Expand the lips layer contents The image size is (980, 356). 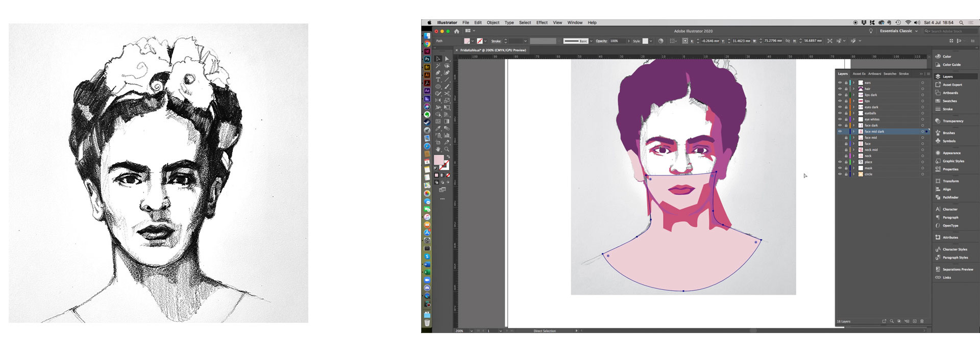(853, 101)
